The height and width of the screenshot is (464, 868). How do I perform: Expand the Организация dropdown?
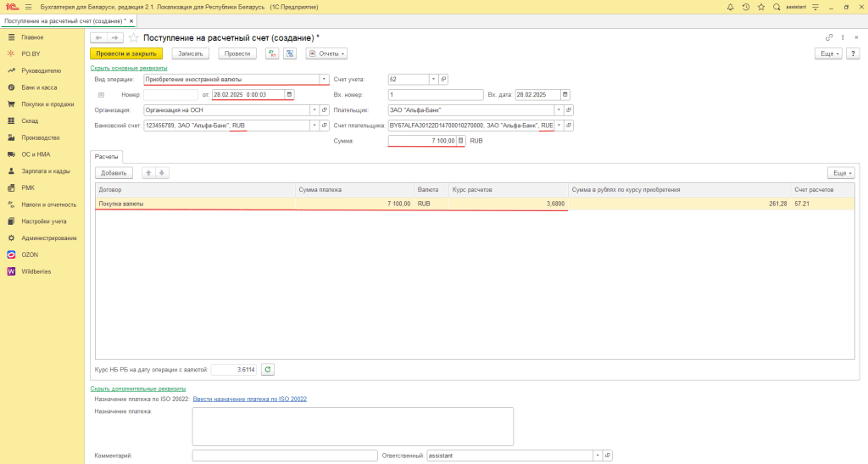pyautogui.click(x=314, y=110)
